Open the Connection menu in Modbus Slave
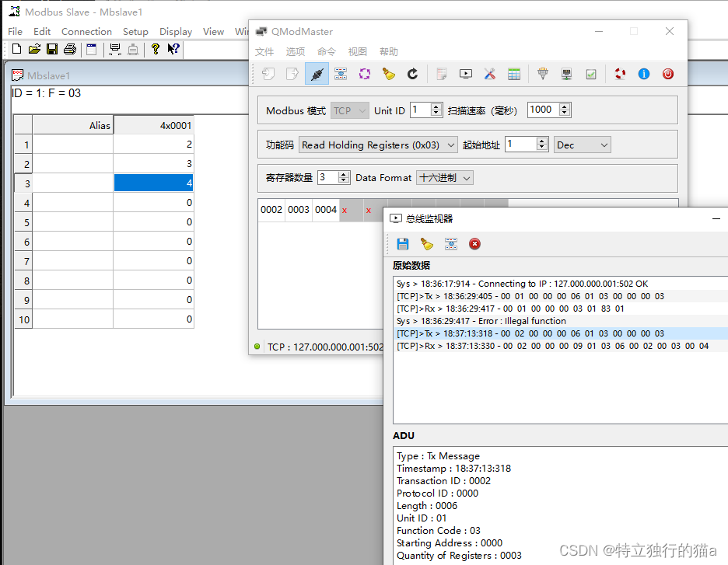728x565 pixels. (87, 32)
